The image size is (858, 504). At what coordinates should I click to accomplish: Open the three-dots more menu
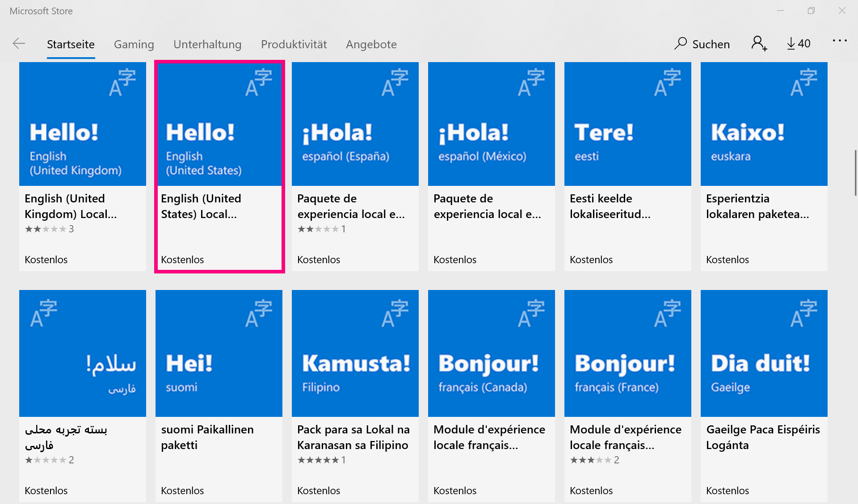(839, 41)
